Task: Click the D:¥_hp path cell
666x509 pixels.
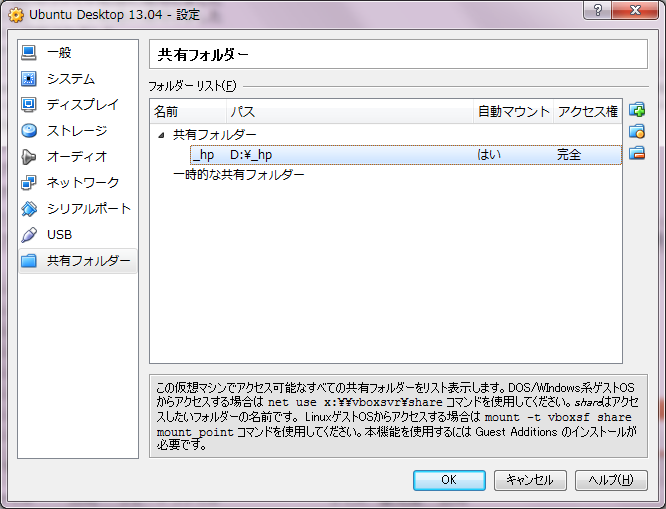Action: (x=251, y=155)
